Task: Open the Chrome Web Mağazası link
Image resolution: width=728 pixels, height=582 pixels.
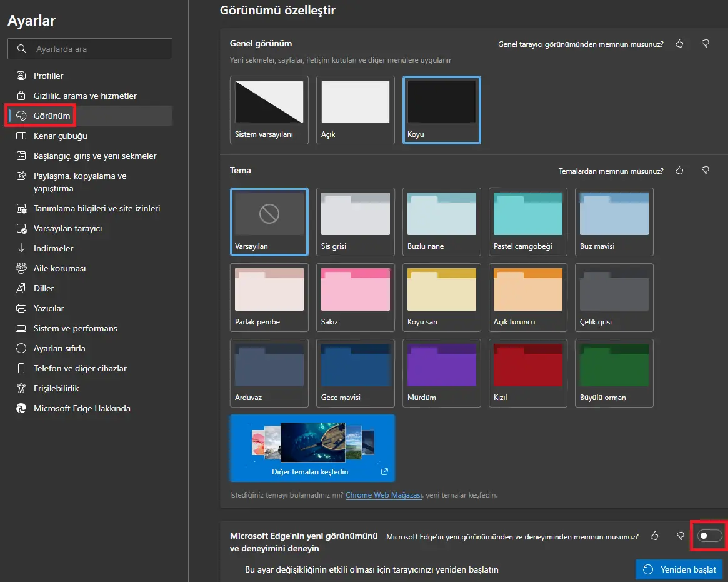Action: (384, 495)
